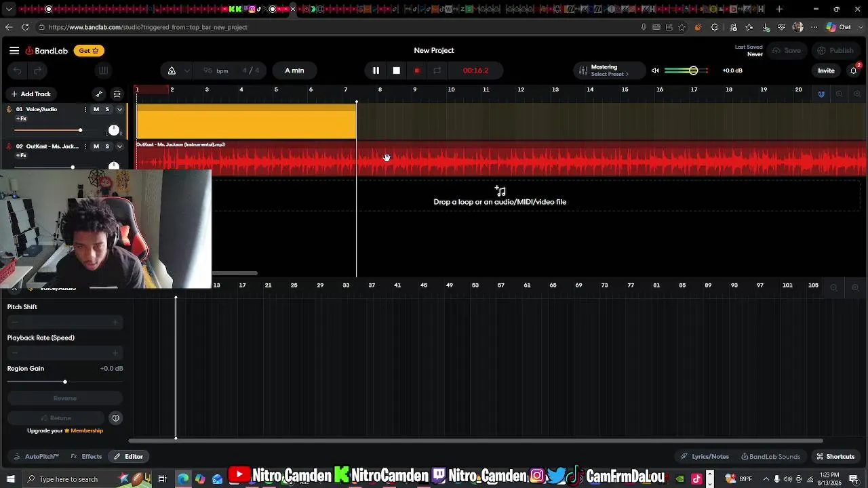Mute the 01 Voice/Audio track

pos(96,109)
